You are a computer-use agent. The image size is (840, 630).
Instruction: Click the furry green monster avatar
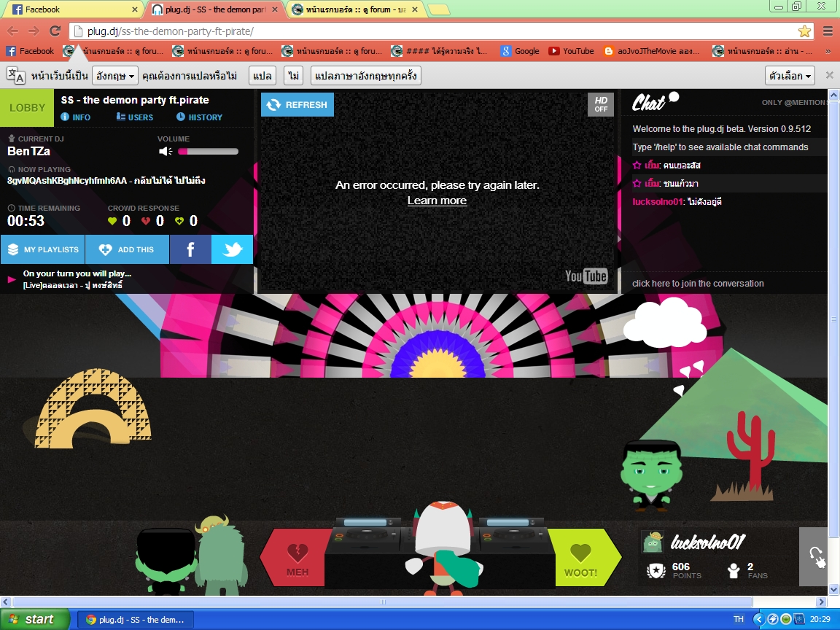pos(221,556)
